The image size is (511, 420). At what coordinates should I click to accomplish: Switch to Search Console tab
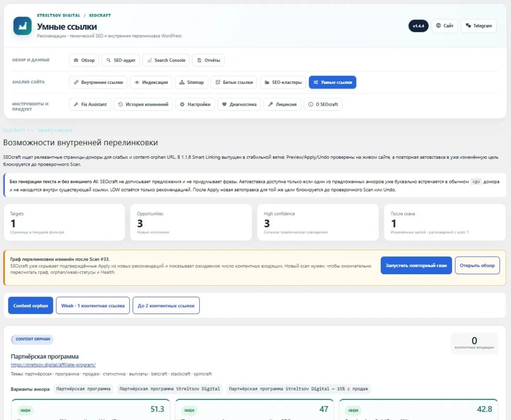(166, 60)
